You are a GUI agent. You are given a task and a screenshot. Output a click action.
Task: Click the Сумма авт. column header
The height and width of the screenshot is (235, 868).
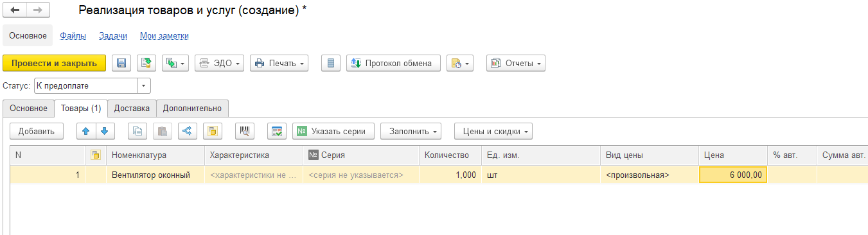tap(842, 155)
